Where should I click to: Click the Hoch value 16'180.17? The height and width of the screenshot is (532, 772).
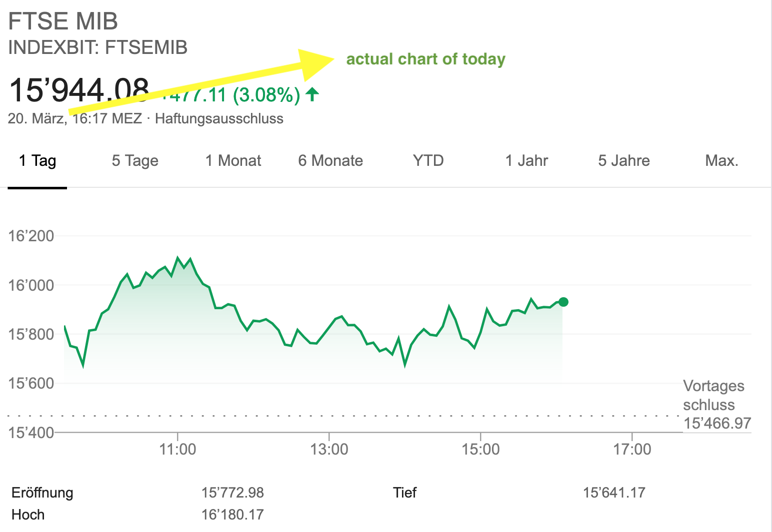pos(232,515)
